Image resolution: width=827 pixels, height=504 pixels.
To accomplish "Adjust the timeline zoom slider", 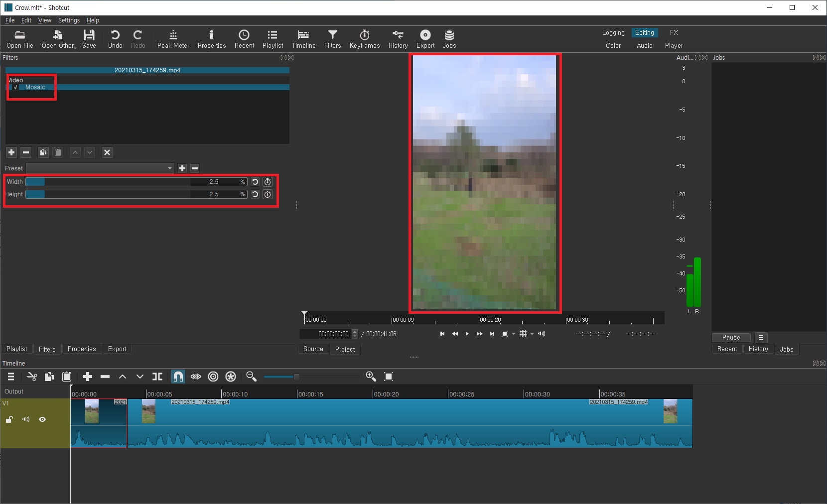I will pos(311,377).
